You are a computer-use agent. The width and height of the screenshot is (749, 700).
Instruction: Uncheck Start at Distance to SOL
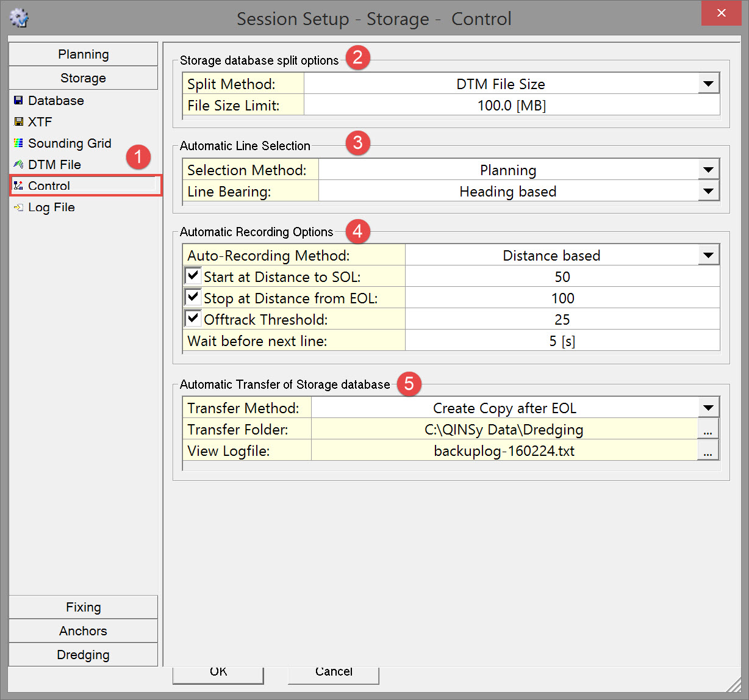coord(193,276)
